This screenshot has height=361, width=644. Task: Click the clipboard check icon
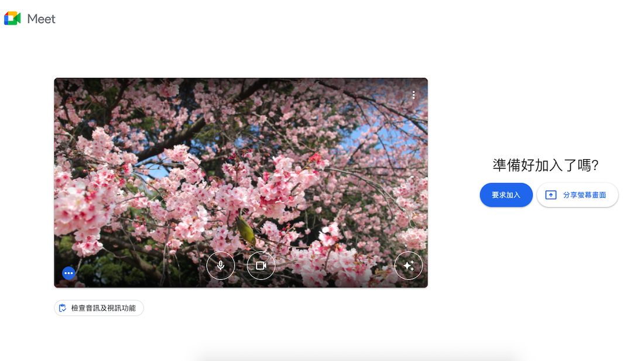coord(63,308)
